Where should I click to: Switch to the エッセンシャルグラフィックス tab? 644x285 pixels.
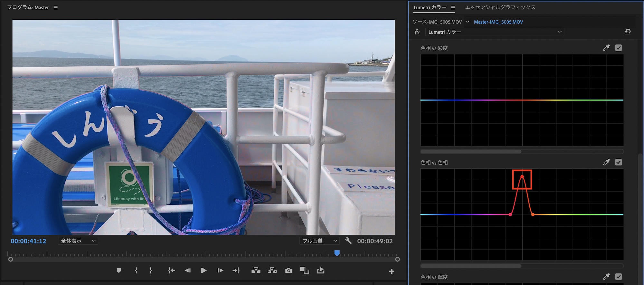[500, 7]
